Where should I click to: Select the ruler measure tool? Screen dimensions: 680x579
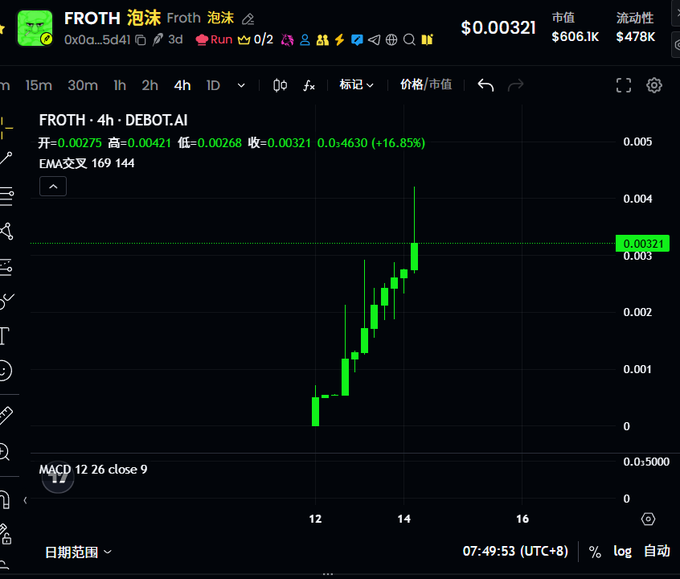(x=6, y=415)
